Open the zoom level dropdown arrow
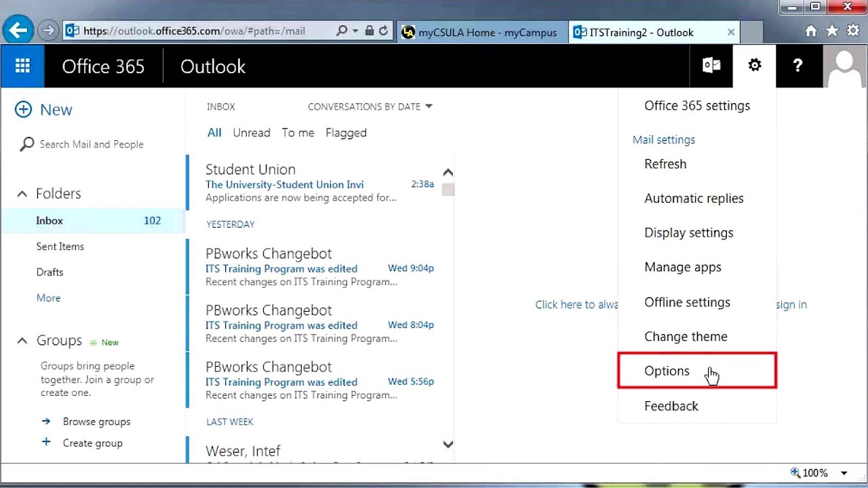The image size is (868, 488). [x=844, y=473]
